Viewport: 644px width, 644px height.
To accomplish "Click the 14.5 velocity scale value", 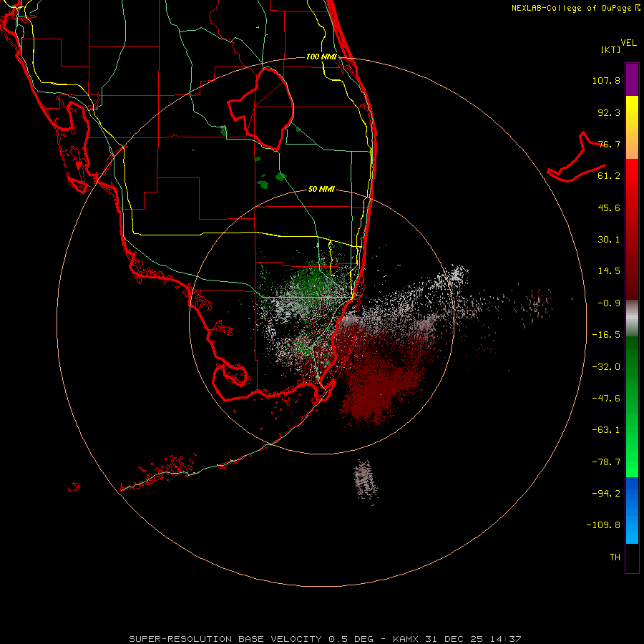I will (609, 271).
